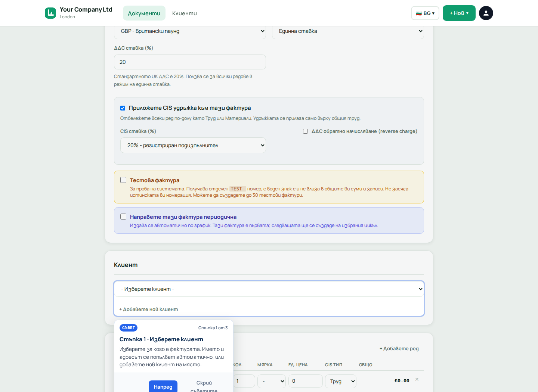Click the TEST- code tag
Image resolution: width=538 pixels, height=392 pixels.
tap(238, 189)
